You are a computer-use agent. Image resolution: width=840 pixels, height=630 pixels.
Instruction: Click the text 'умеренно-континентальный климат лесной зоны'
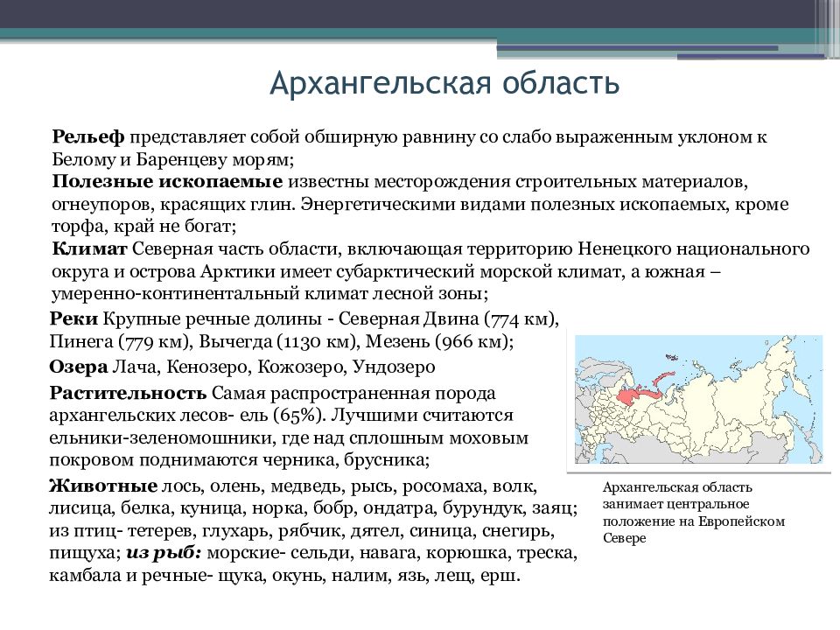coord(268,294)
